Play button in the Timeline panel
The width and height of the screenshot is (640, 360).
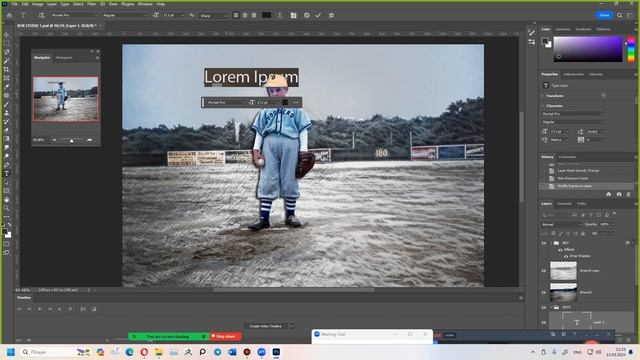tap(40, 309)
